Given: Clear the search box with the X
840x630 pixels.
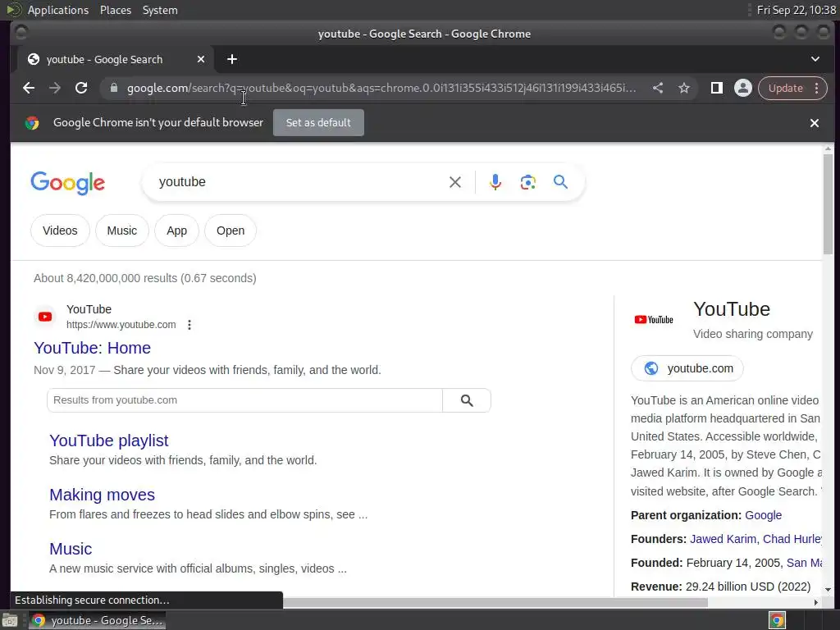Looking at the screenshot, I should 454,182.
